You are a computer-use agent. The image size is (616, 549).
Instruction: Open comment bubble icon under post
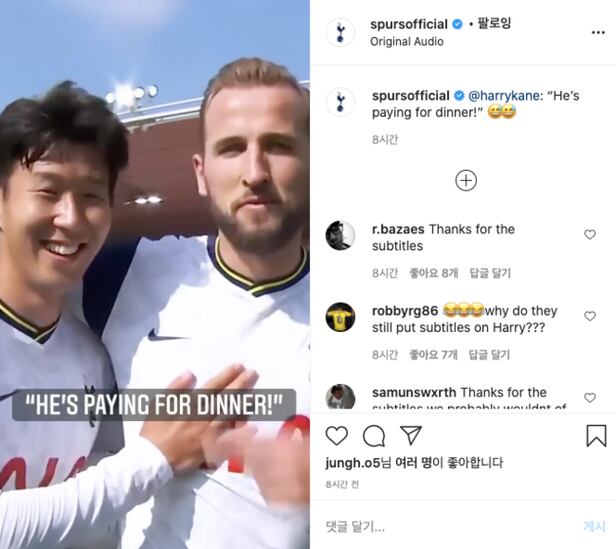click(374, 436)
